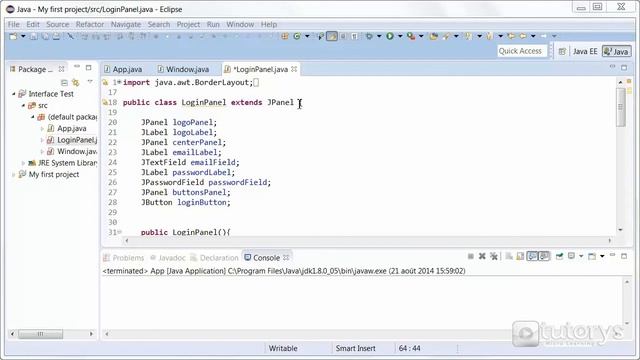
Task: Click the Pin Console icon
Action: [x=560, y=256]
